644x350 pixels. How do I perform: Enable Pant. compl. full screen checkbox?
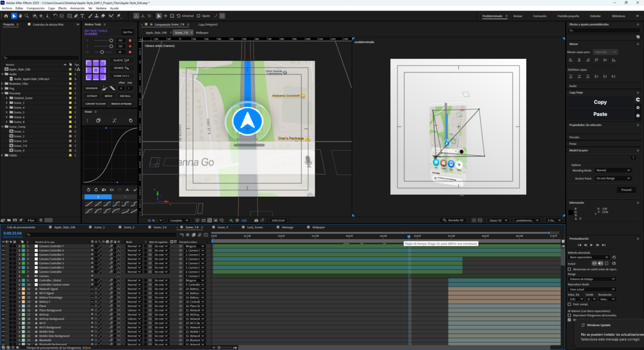click(x=570, y=304)
